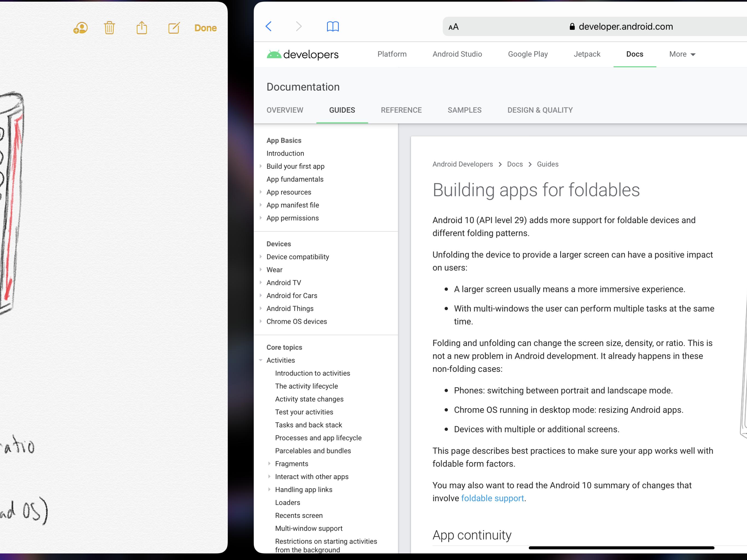Click the Docs breadcrumb link

(x=515, y=164)
